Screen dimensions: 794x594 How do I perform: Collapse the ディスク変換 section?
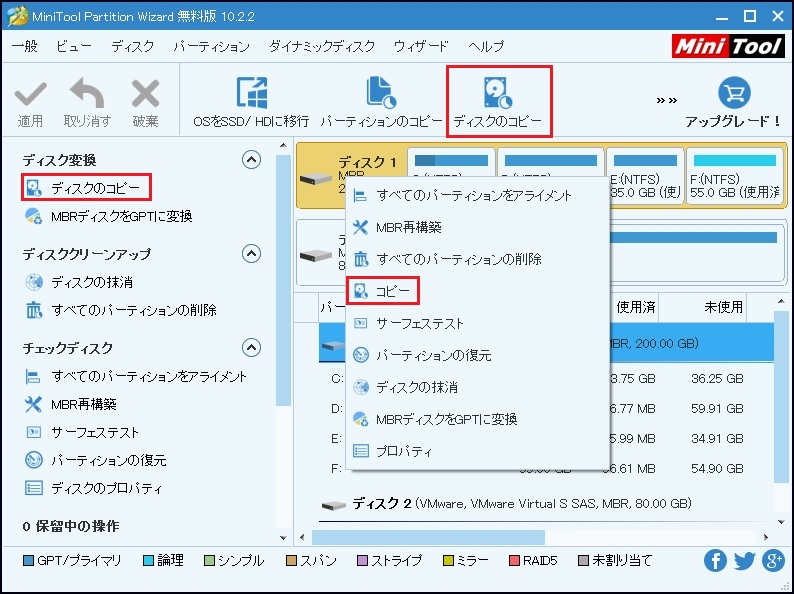pos(251,160)
